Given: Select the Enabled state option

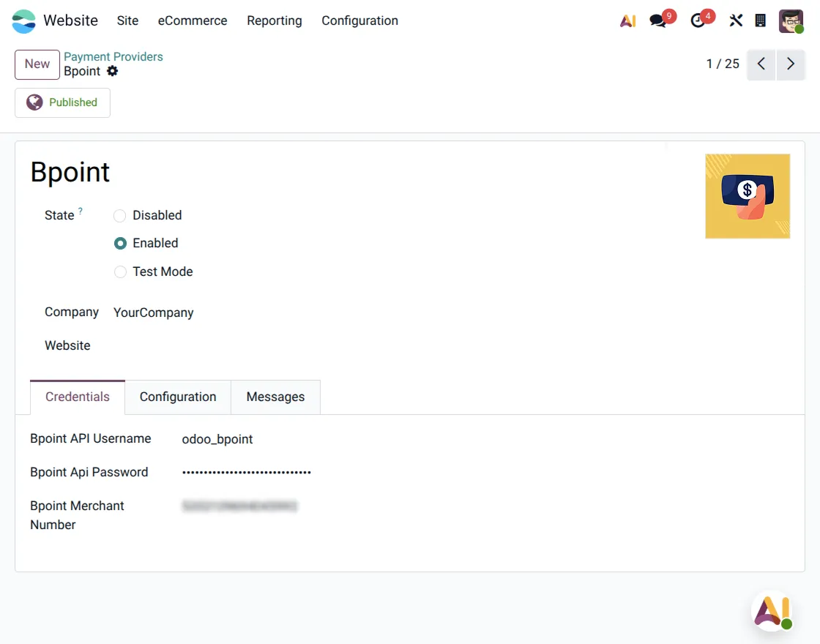Looking at the screenshot, I should point(120,244).
